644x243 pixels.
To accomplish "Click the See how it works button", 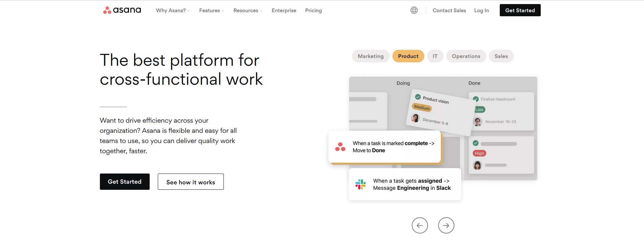I will 191,182.
